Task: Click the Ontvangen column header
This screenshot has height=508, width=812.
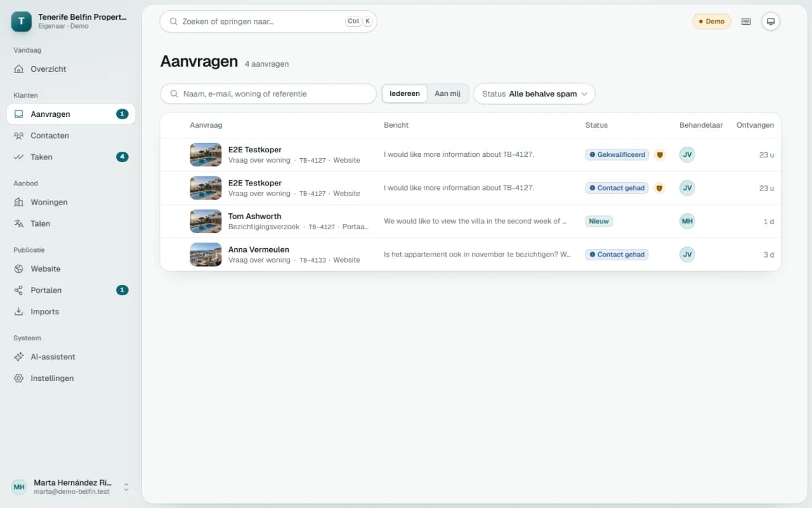Action: point(755,125)
